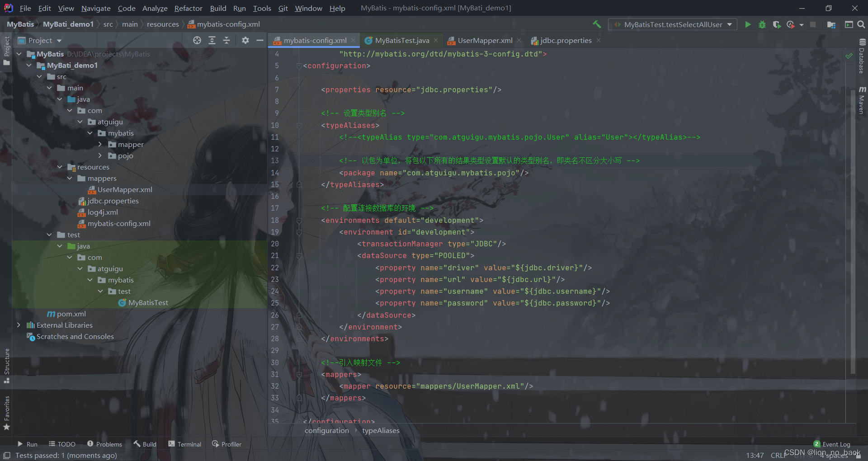The height and width of the screenshot is (461, 868).
Task: Click the Search Everywhere magnifier icon
Action: 861,24
